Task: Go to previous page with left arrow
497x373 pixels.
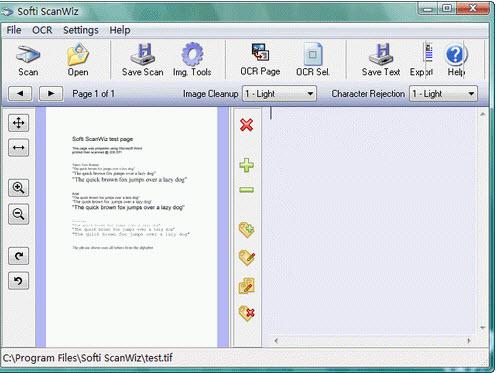Action: click(20, 94)
